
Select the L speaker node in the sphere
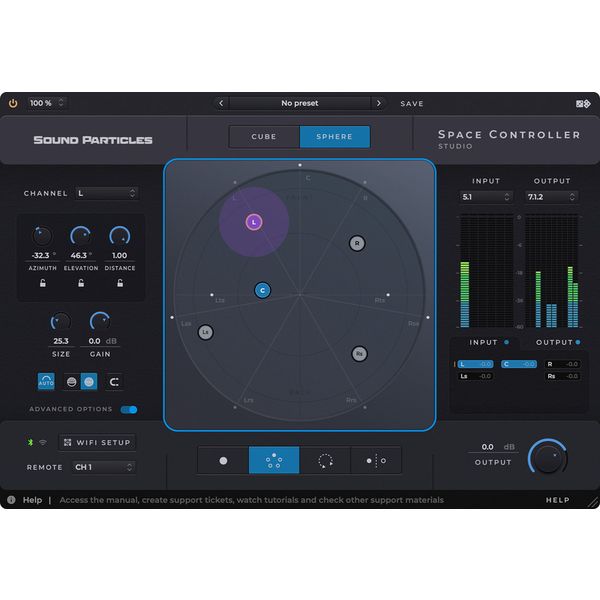pyautogui.click(x=254, y=222)
